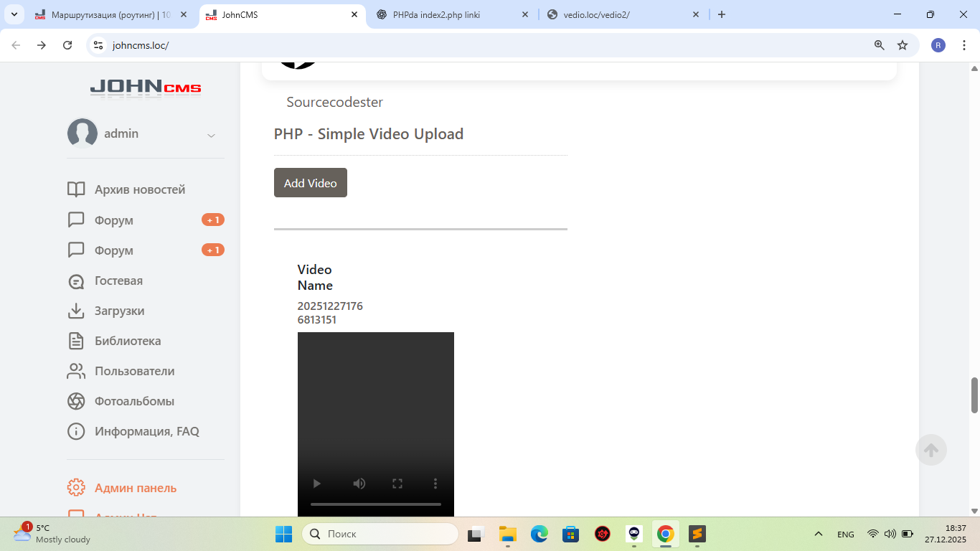Open the Chrome profile R avatar
The image size is (980, 551).
[938, 45]
